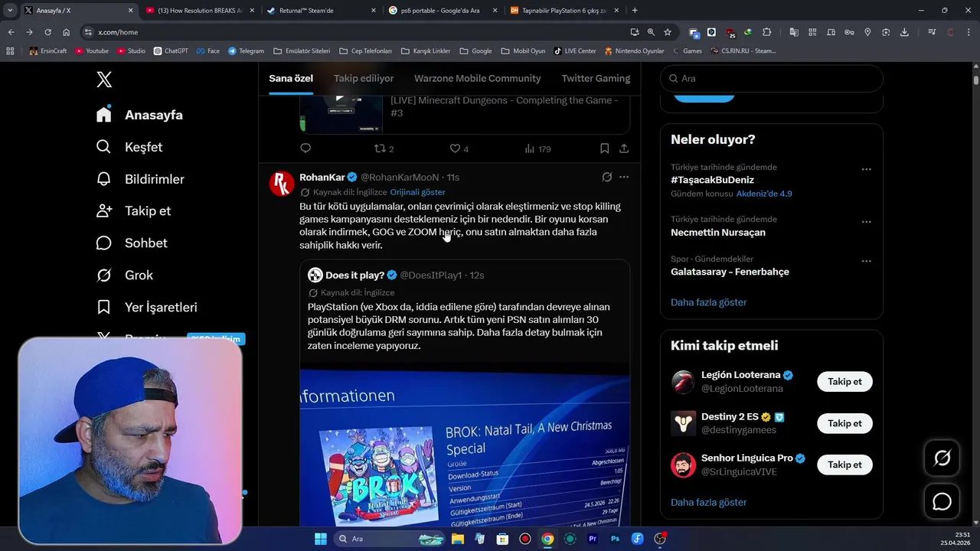
Task: Open a new browser tab
Action: tap(635, 11)
